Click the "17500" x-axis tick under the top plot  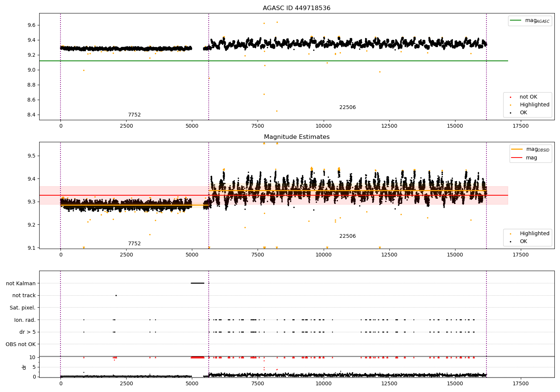520,126
